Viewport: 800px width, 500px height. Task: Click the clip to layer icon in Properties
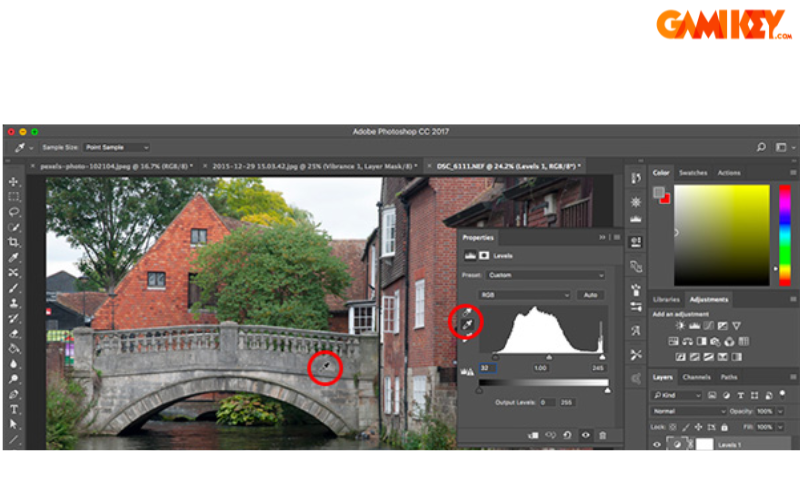[x=533, y=435]
